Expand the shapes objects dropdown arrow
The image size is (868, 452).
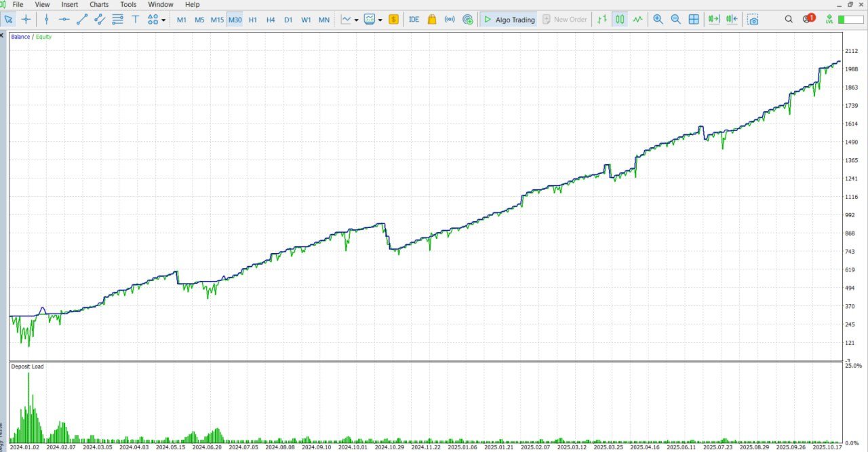163,20
